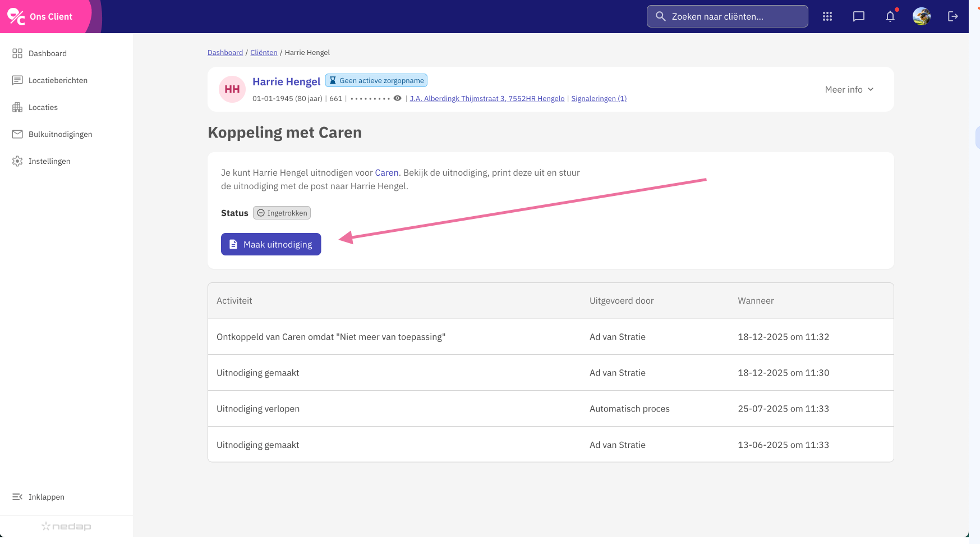Click the '18-12-2025 om 11:30' timestamp
Image resolution: width=980 pixels, height=544 pixels.
point(783,373)
